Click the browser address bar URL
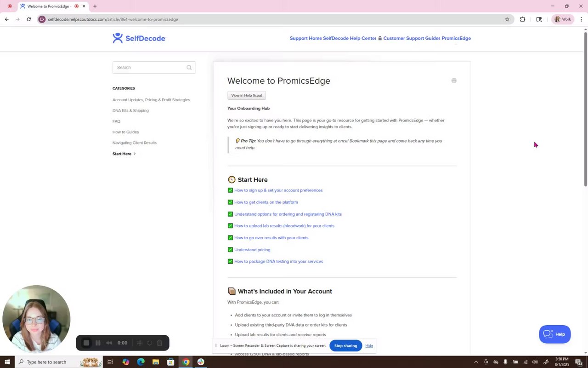The image size is (588, 368). pos(113,19)
